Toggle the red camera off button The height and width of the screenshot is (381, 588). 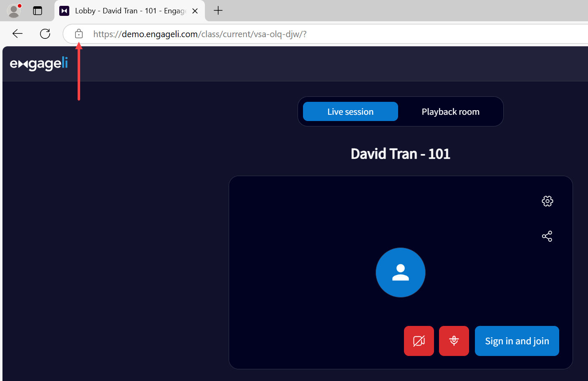[x=419, y=341]
